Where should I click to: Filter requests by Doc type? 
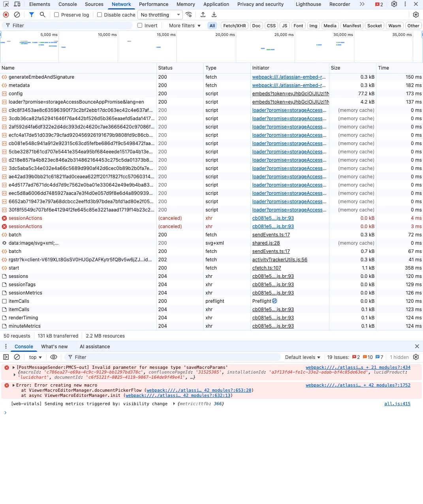256,26
